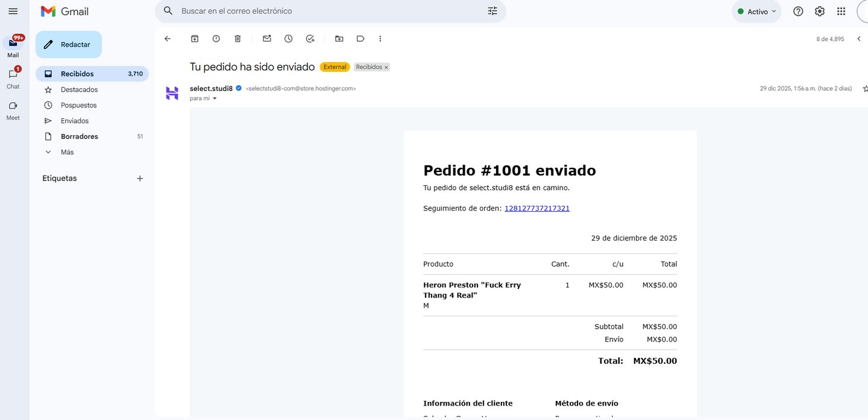The width and height of the screenshot is (868, 420).
Task: Click the sender name select.studi8
Action: tap(211, 88)
